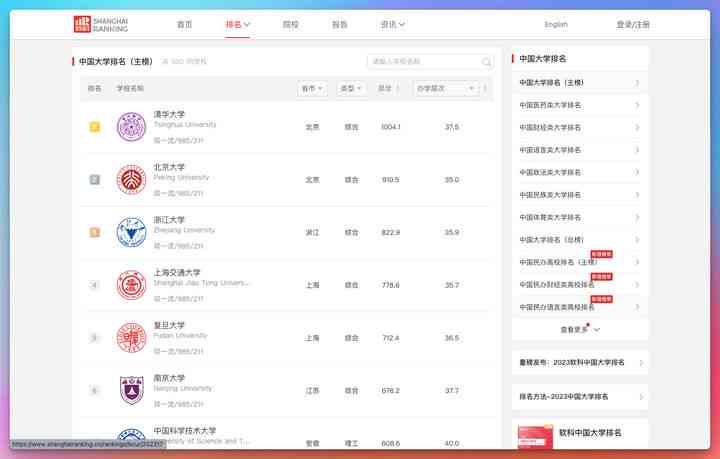720x459 pixels.
Task: Click 软科中国大学排名 card thumbnail
Action: [535, 437]
